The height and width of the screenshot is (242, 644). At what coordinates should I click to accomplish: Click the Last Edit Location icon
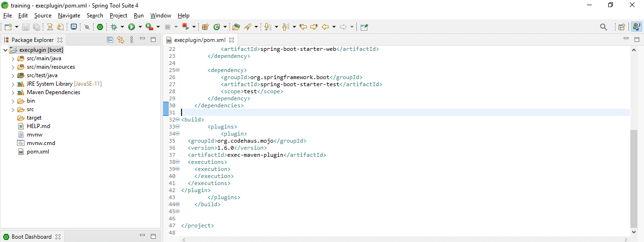303,27
